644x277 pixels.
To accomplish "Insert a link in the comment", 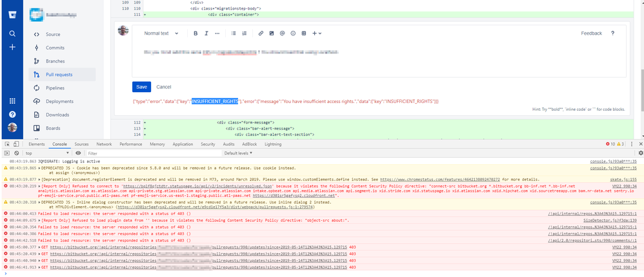I will coord(261,33).
